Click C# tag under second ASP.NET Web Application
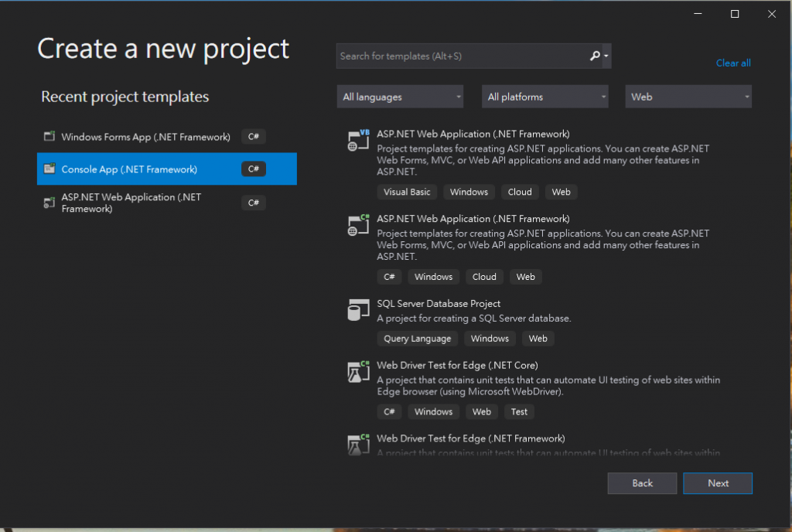 click(x=389, y=277)
